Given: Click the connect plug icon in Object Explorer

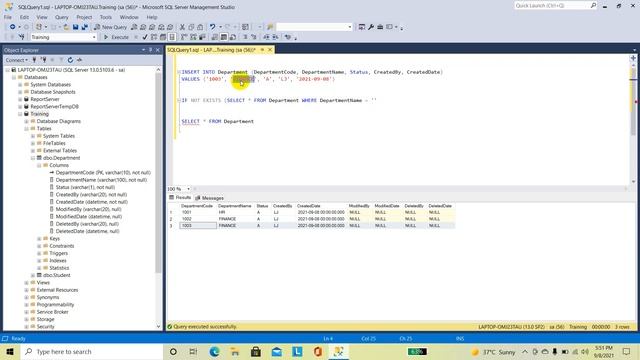Looking at the screenshot, I should [34, 60].
